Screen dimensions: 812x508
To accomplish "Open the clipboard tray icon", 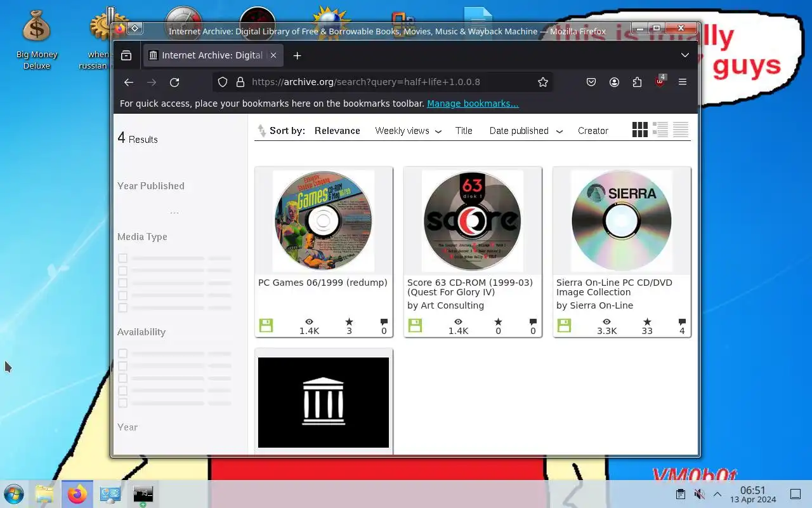I will pos(680,494).
